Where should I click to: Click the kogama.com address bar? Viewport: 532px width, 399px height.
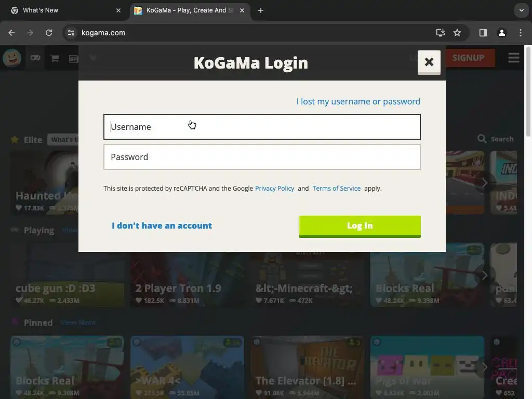point(251,33)
